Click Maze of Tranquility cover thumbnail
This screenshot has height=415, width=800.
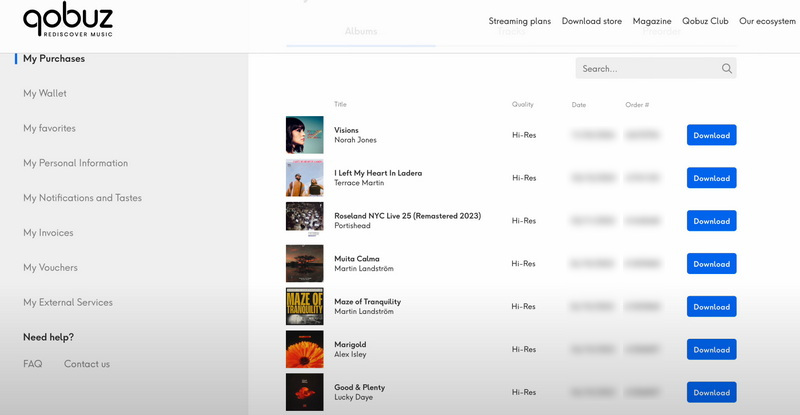[305, 306]
